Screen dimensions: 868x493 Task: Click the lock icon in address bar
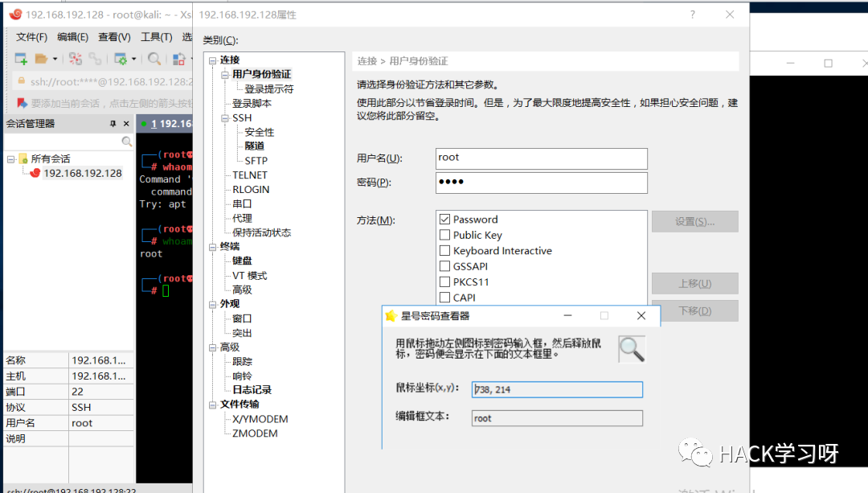21,81
